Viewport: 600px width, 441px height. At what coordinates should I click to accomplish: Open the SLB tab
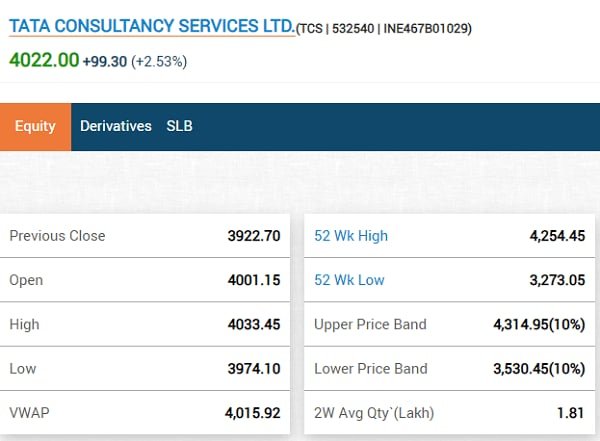(x=179, y=126)
